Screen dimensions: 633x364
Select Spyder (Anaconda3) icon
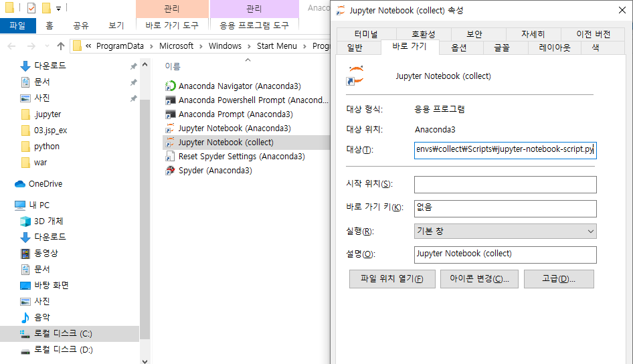(171, 171)
